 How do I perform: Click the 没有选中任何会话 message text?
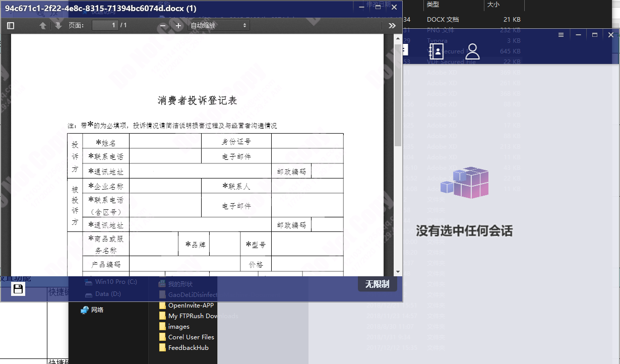(x=464, y=231)
